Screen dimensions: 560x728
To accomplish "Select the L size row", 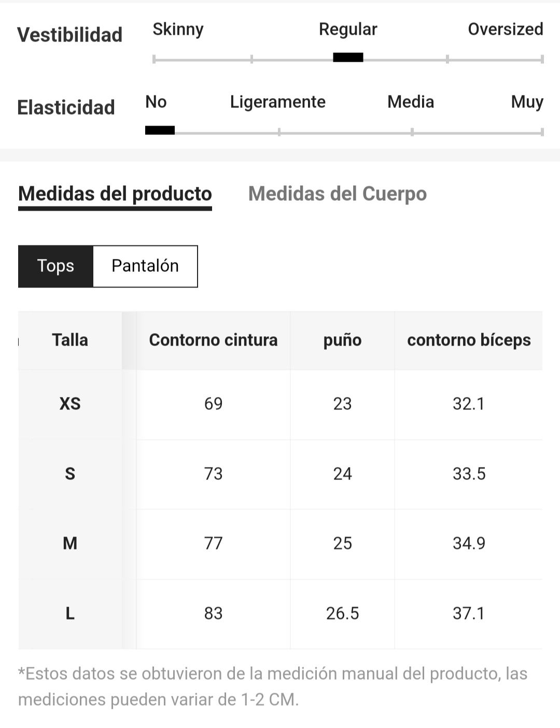I will (280, 614).
